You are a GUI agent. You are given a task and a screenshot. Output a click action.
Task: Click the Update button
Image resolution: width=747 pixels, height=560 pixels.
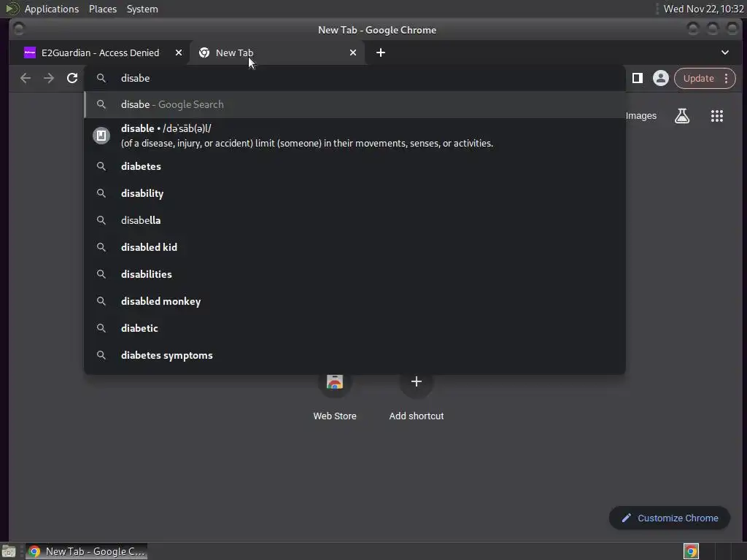(x=698, y=78)
